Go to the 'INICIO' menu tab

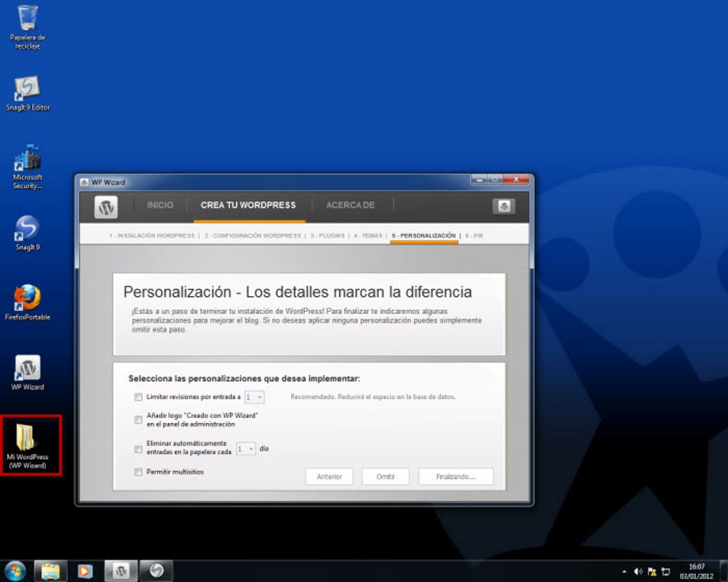coord(161,205)
